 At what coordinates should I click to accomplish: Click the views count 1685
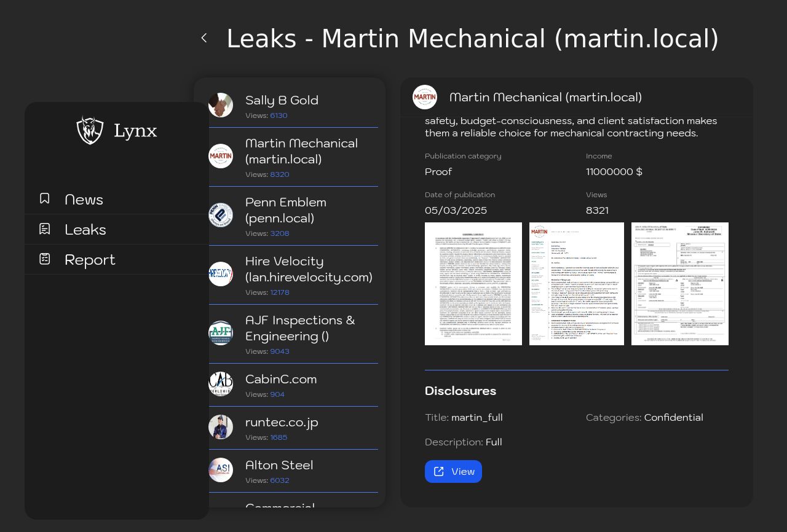coord(279,437)
